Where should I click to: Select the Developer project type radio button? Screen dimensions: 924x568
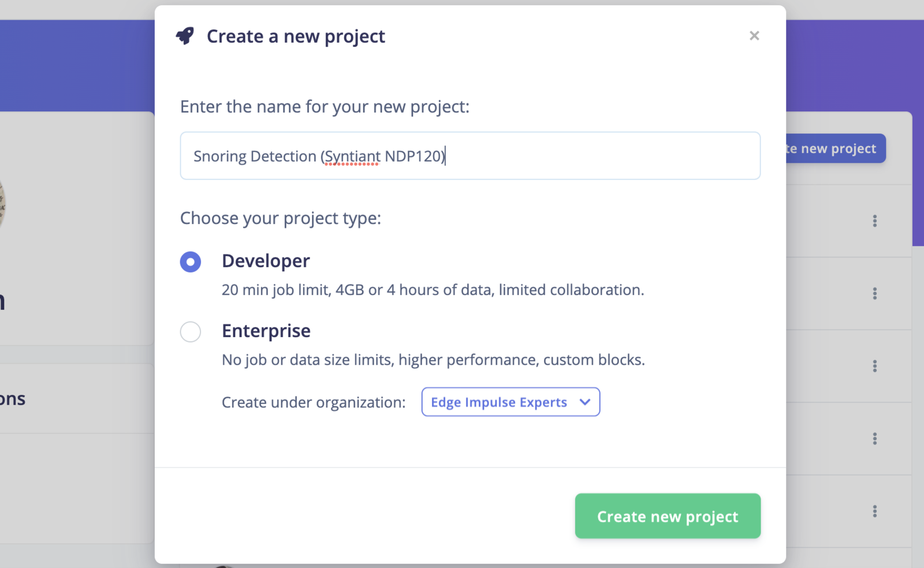pos(191,261)
